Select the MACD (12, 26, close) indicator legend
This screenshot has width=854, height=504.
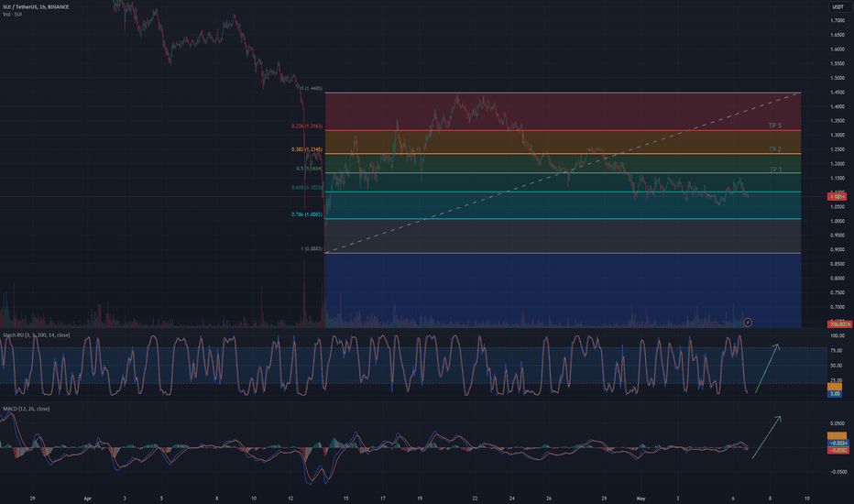click(27, 409)
